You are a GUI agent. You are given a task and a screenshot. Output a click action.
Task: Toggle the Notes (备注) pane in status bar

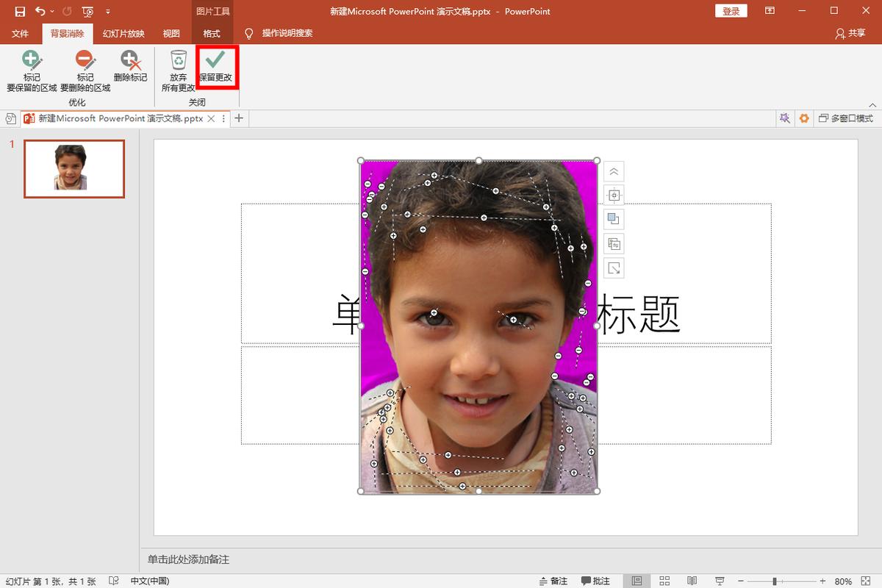pos(553,581)
